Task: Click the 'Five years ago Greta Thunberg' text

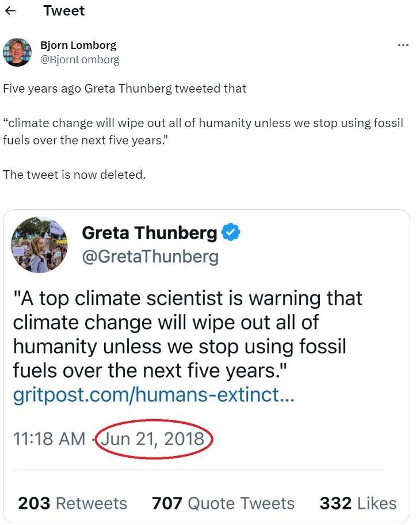Action: point(124,89)
